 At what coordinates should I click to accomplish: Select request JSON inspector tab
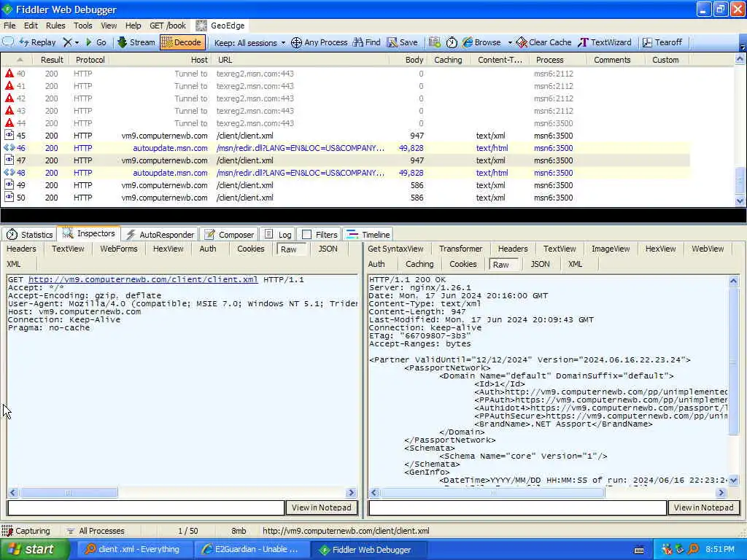point(328,249)
